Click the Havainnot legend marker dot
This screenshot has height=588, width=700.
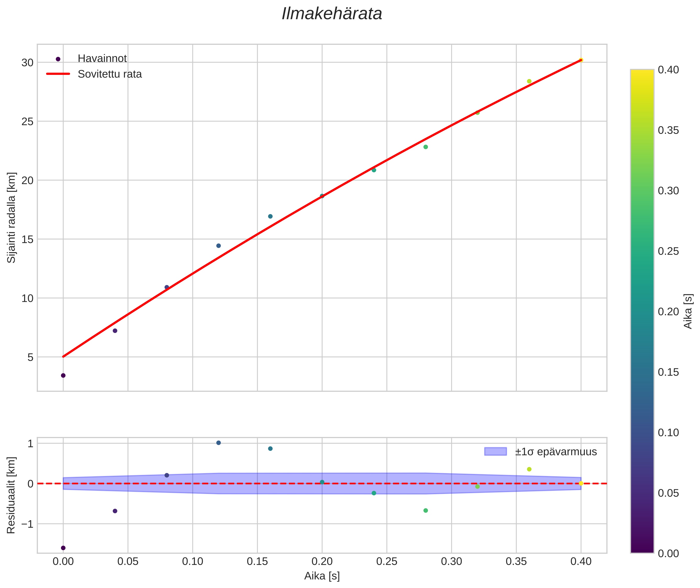pos(58,59)
